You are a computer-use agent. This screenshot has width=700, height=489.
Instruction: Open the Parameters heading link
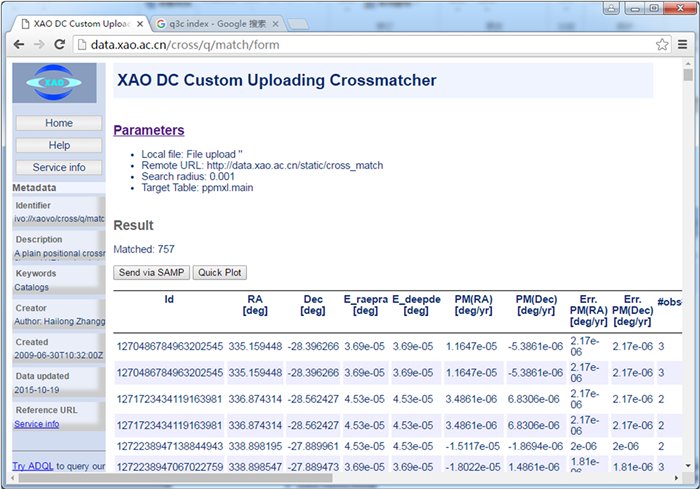coord(148,130)
